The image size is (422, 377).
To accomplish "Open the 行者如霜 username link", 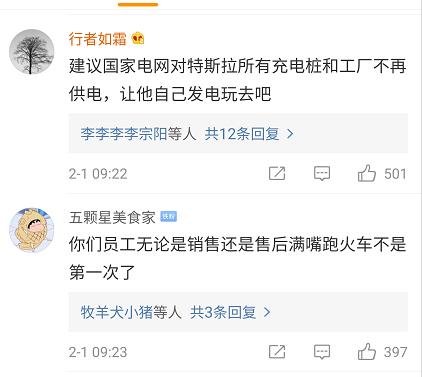I will pos(98,39).
